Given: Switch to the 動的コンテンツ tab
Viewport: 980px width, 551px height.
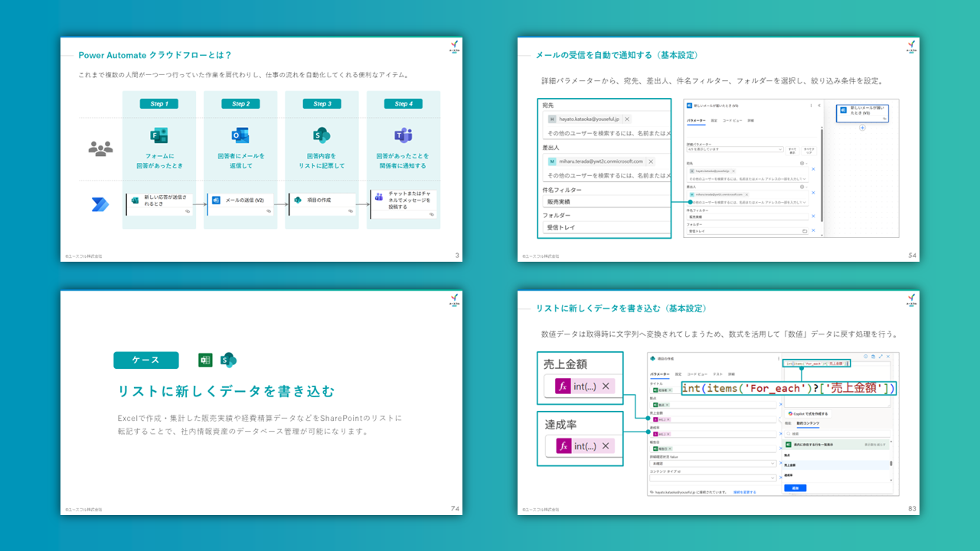Looking at the screenshot, I should 808,423.
